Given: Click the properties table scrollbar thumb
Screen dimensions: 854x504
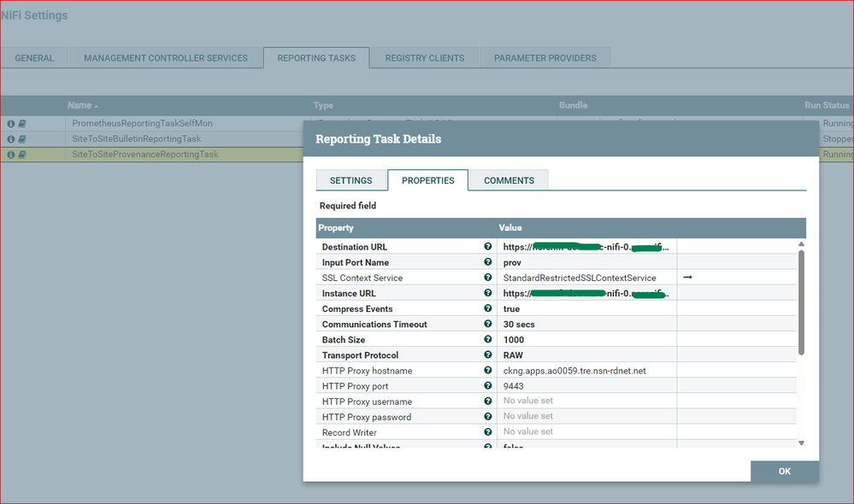Looking at the screenshot, I should (x=801, y=302).
